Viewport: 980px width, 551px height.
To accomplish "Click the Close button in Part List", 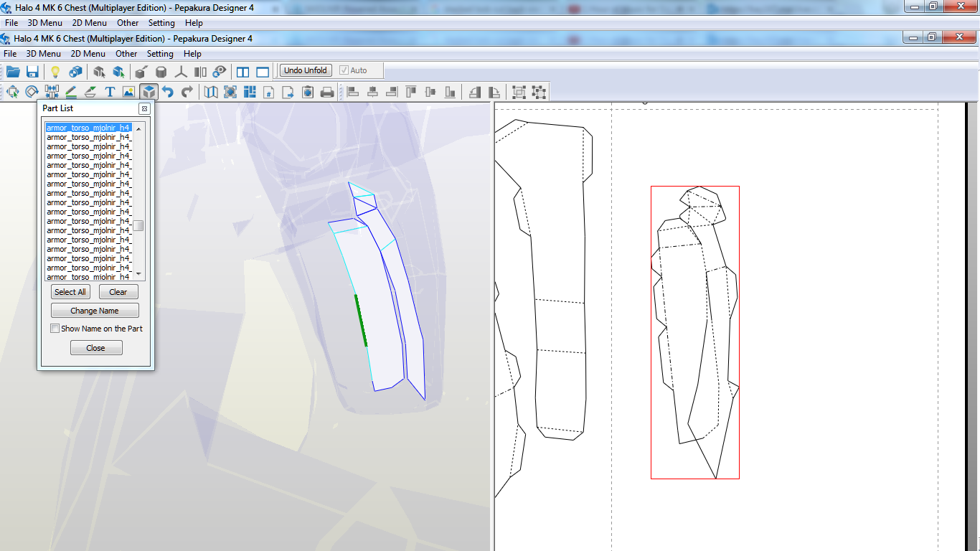I will 96,348.
